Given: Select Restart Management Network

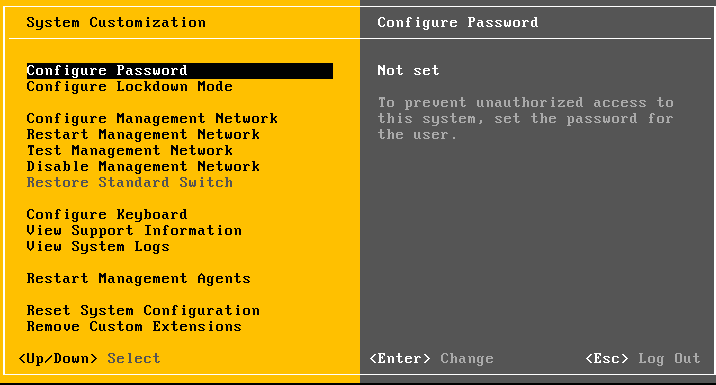Looking at the screenshot, I should (143, 135).
